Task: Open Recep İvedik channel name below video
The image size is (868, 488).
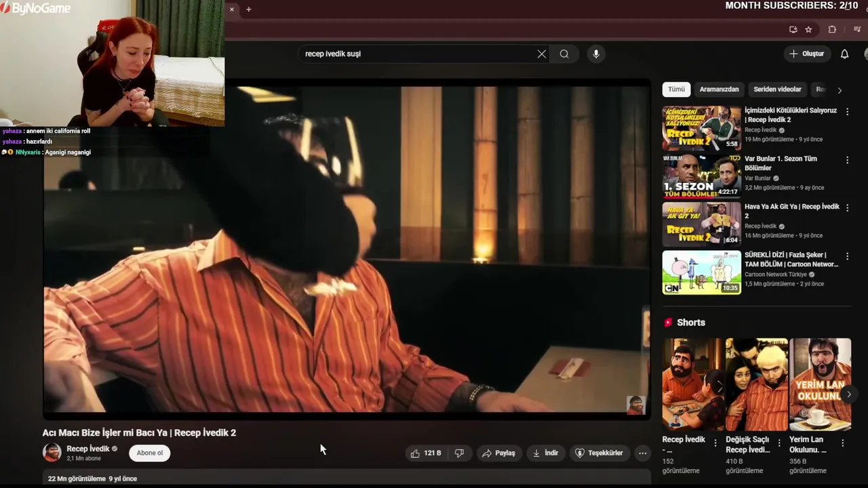Action: pyautogui.click(x=87, y=449)
